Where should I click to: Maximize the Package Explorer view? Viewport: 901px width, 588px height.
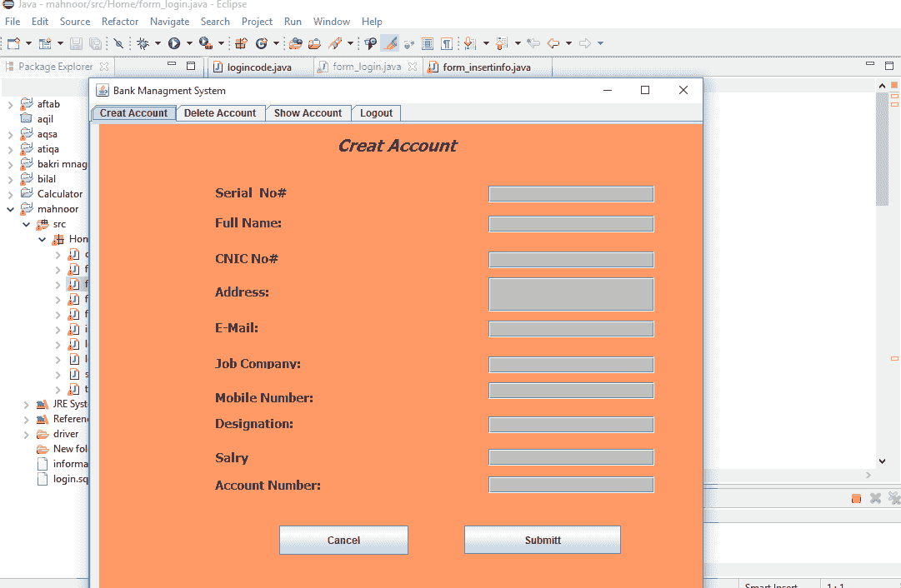[x=191, y=66]
